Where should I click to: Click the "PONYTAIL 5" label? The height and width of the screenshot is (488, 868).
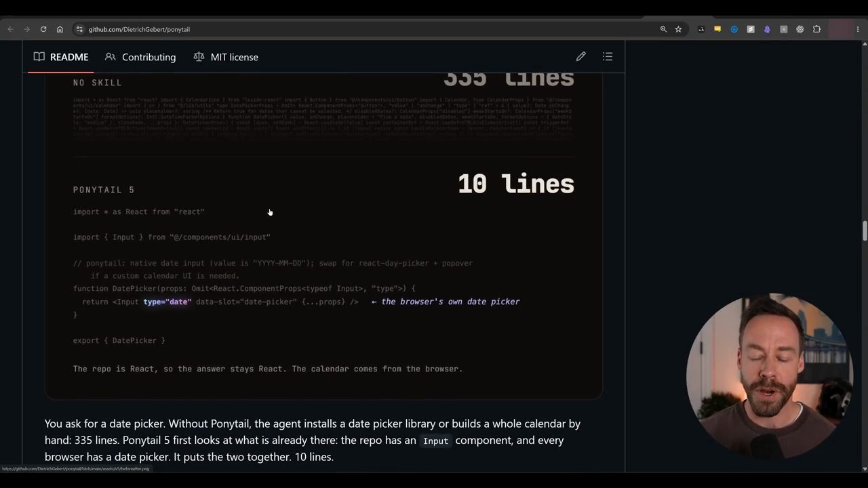tap(104, 190)
